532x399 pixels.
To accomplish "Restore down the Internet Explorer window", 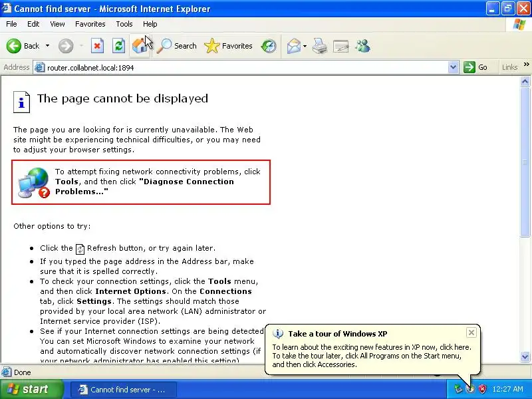I will 507,9.
